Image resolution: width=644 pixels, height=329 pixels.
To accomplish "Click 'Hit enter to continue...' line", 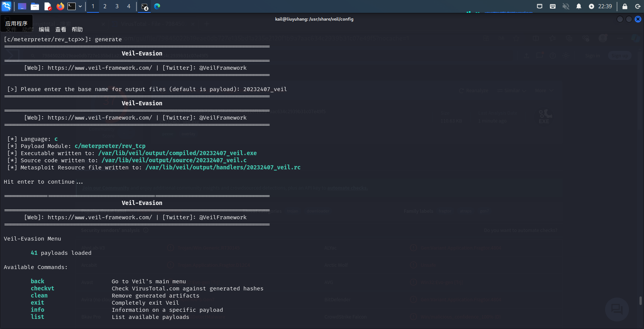I will click(x=43, y=182).
